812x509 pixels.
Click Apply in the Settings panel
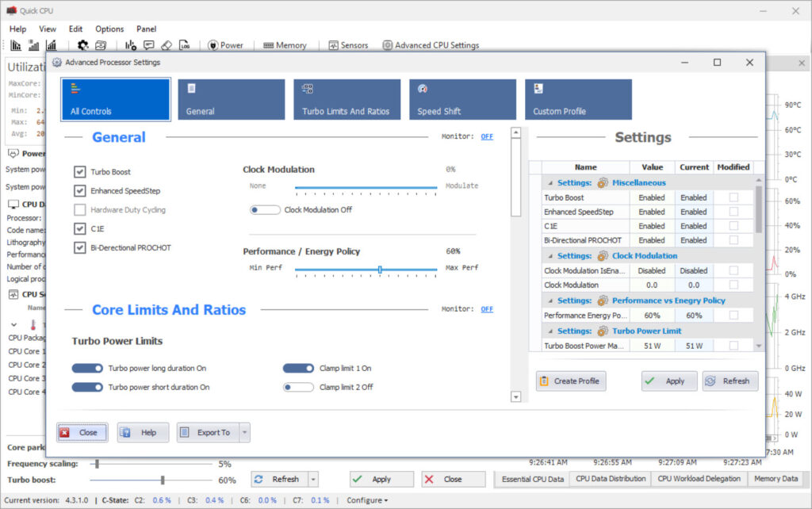pos(669,381)
